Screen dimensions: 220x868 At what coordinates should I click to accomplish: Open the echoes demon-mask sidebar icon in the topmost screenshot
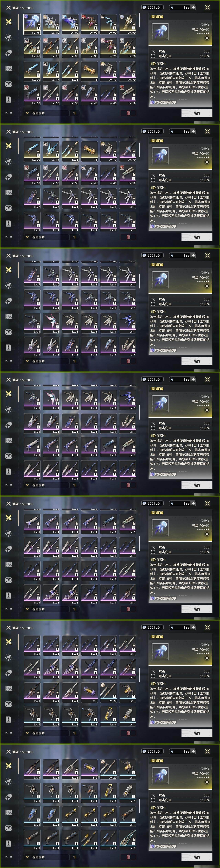tap(9, 37)
